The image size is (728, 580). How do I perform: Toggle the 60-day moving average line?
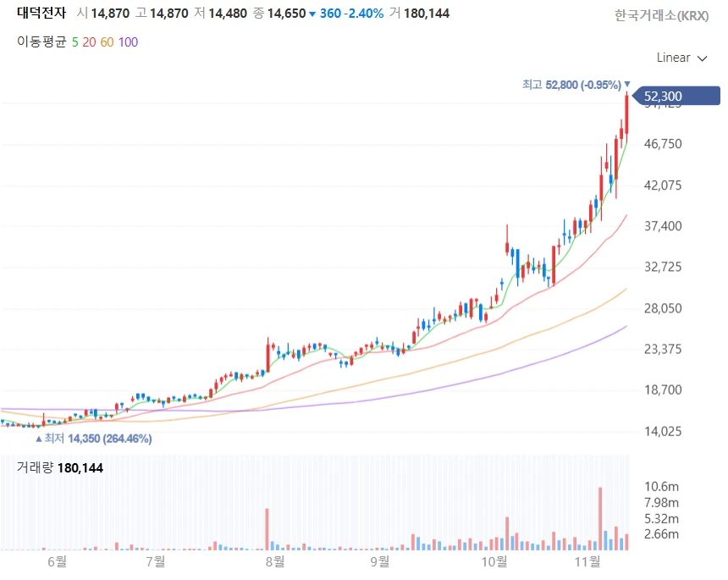pos(108,41)
